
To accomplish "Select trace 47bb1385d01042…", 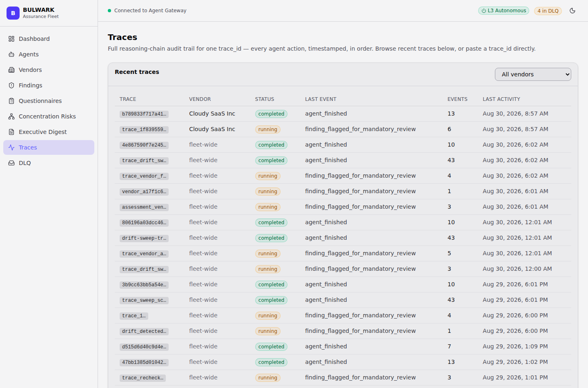I will (x=144, y=362).
